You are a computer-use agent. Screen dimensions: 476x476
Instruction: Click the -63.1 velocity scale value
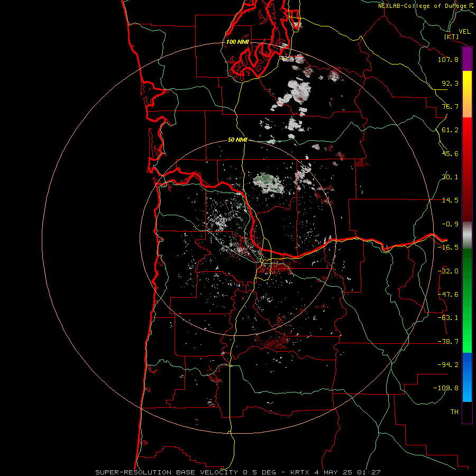[448, 318]
